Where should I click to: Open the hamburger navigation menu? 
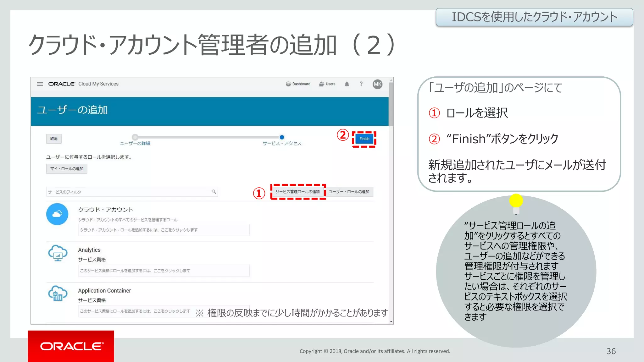coord(40,84)
